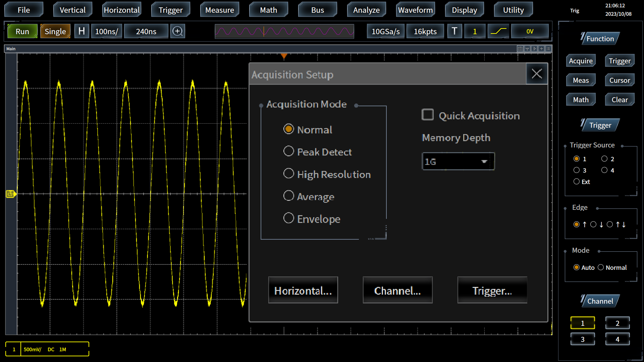The image size is (644, 362).
Task: Click the waveform overview navigation bar
Action: (284, 31)
